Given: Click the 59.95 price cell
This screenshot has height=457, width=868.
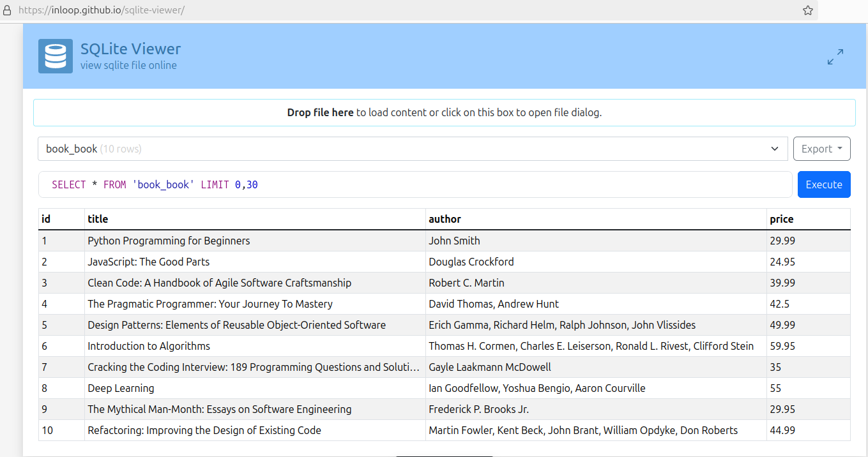Looking at the screenshot, I should pyautogui.click(x=782, y=346).
